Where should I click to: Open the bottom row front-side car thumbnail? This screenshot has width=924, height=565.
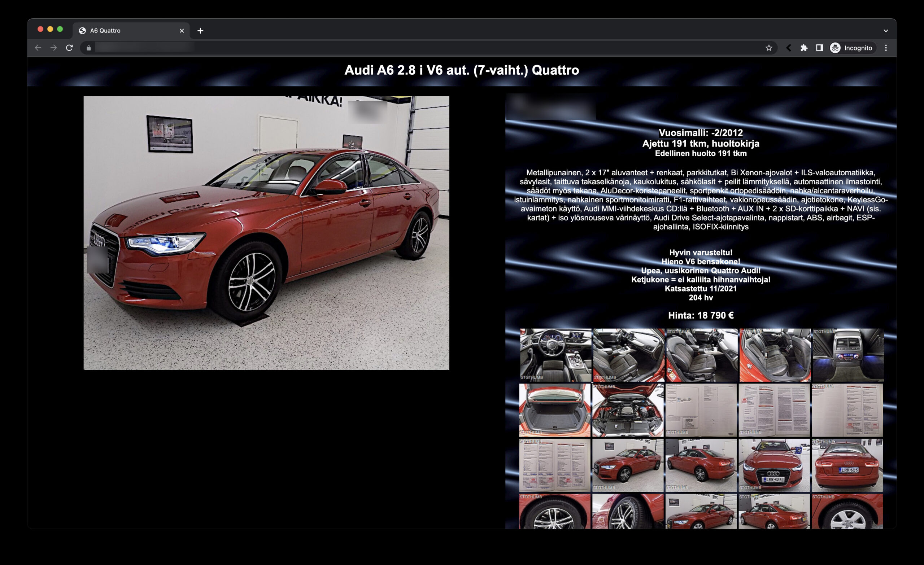tap(701, 511)
